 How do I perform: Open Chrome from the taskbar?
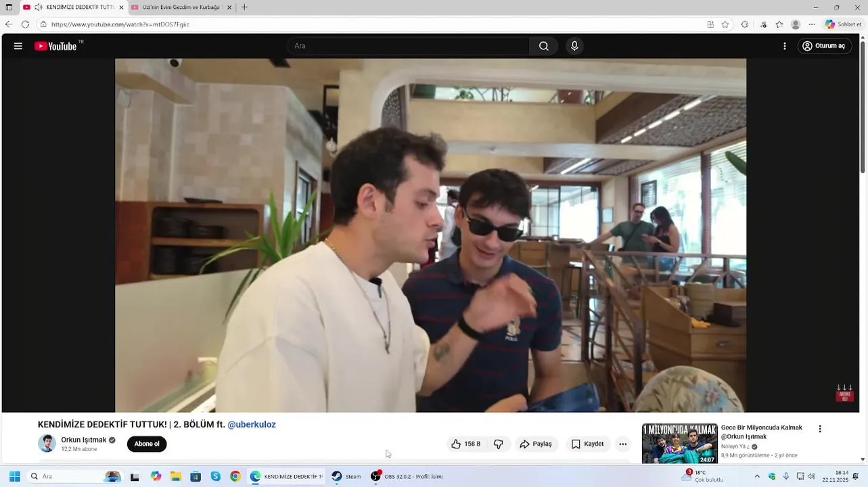click(235, 476)
